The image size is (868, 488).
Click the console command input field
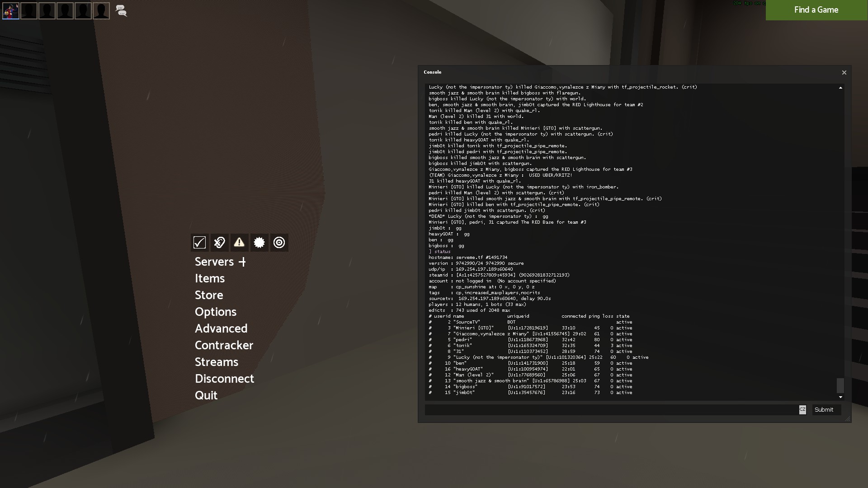click(x=610, y=410)
